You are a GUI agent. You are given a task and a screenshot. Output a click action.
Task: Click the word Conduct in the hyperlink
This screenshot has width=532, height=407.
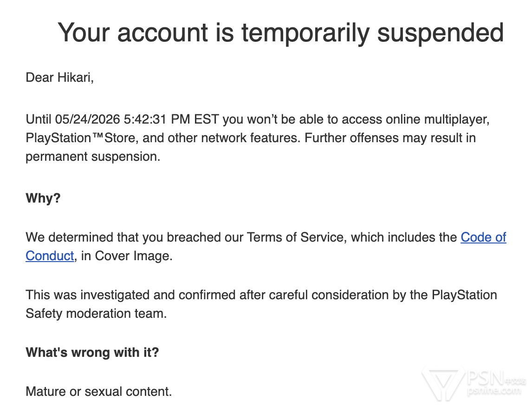50,256
